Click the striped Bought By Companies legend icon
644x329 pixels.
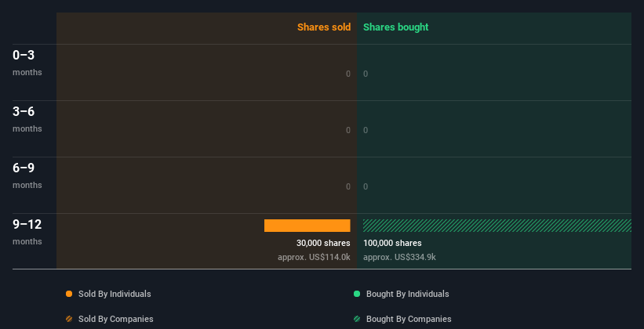[357, 319]
